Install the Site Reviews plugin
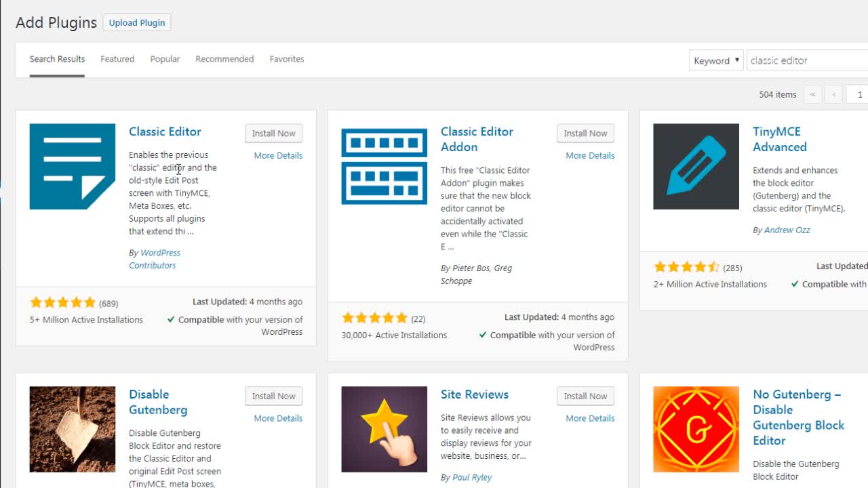Viewport: 868px width, 488px height. click(586, 396)
